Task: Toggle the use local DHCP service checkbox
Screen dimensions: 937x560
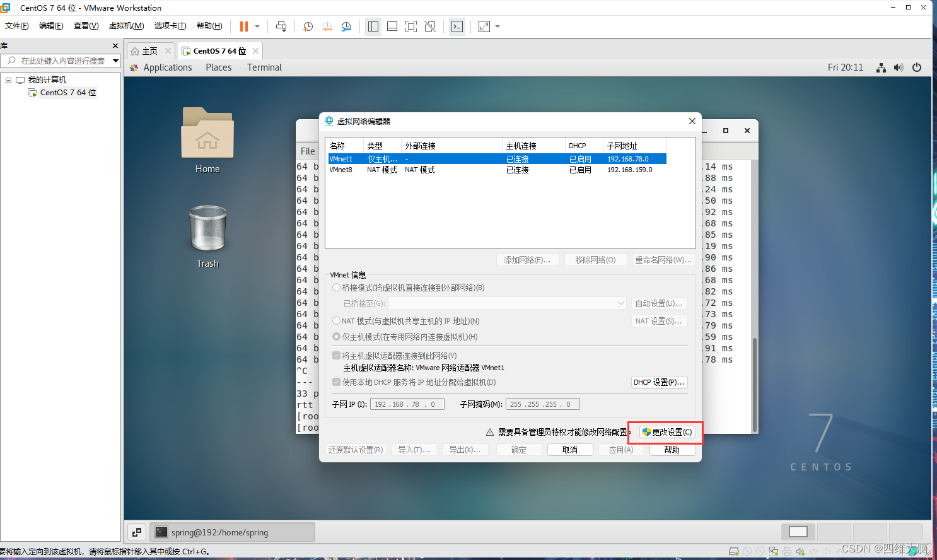Action: click(337, 382)
